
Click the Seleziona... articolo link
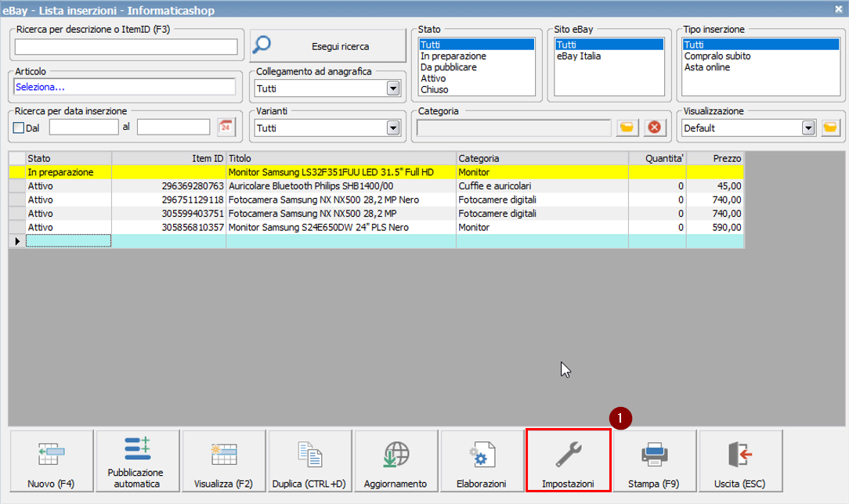click(x=40, y=87)
